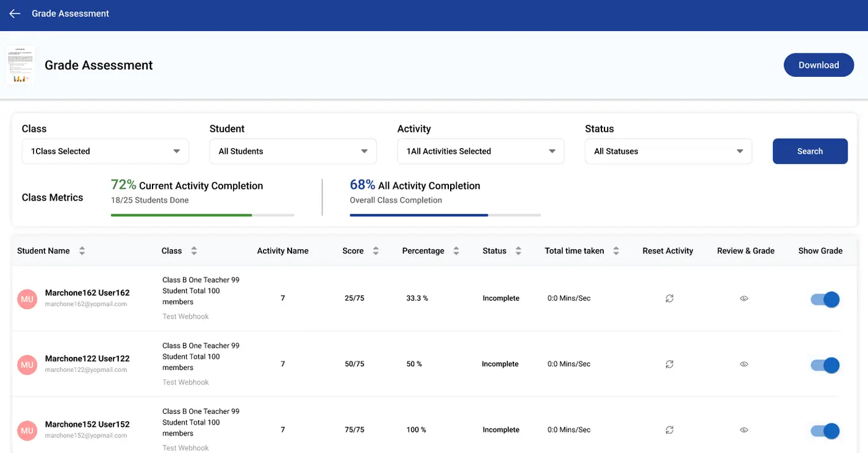868x453 pixels.
Task: Expand the All Students dropdown
Action: click(293, 151)
